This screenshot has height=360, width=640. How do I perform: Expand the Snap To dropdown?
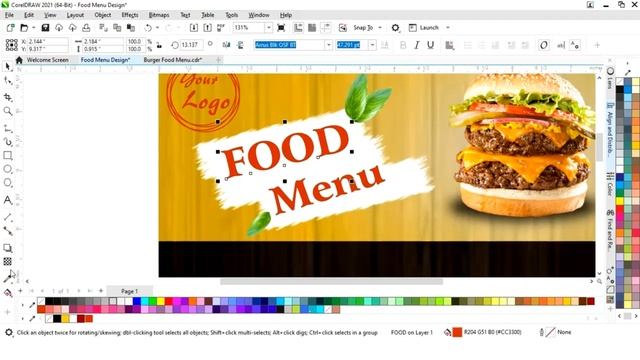pos(380,28)
